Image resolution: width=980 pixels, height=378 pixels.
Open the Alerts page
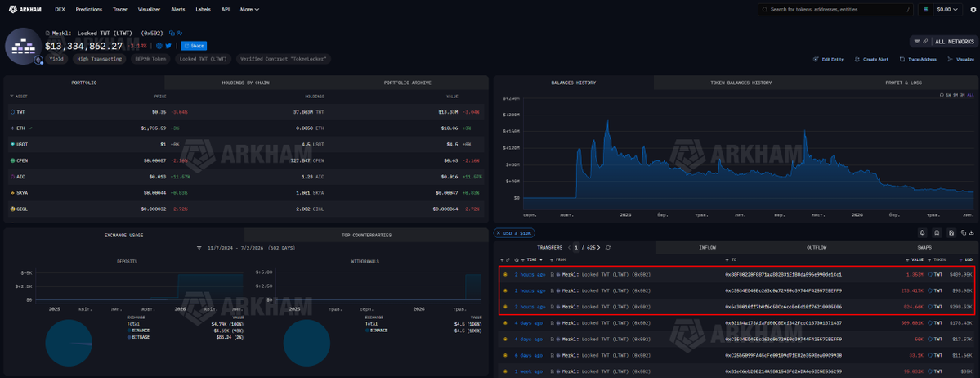[x=178, y=9]
